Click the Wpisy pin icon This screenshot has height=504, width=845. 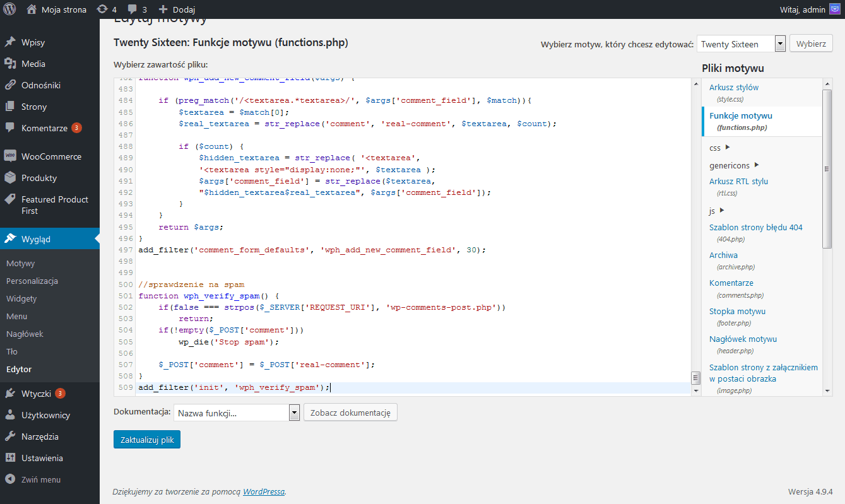10,42
